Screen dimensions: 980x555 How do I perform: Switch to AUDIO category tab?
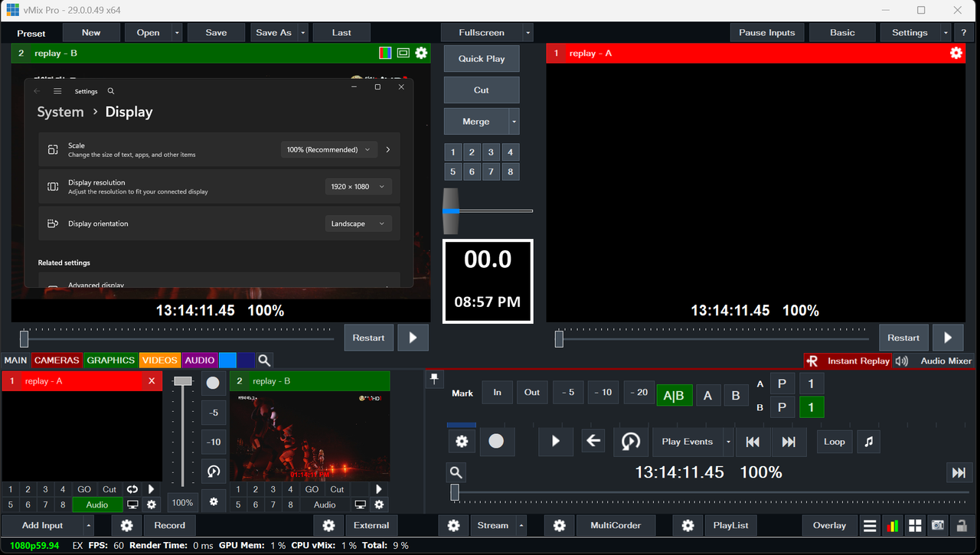pyautogui.click(x=200, y=360)
